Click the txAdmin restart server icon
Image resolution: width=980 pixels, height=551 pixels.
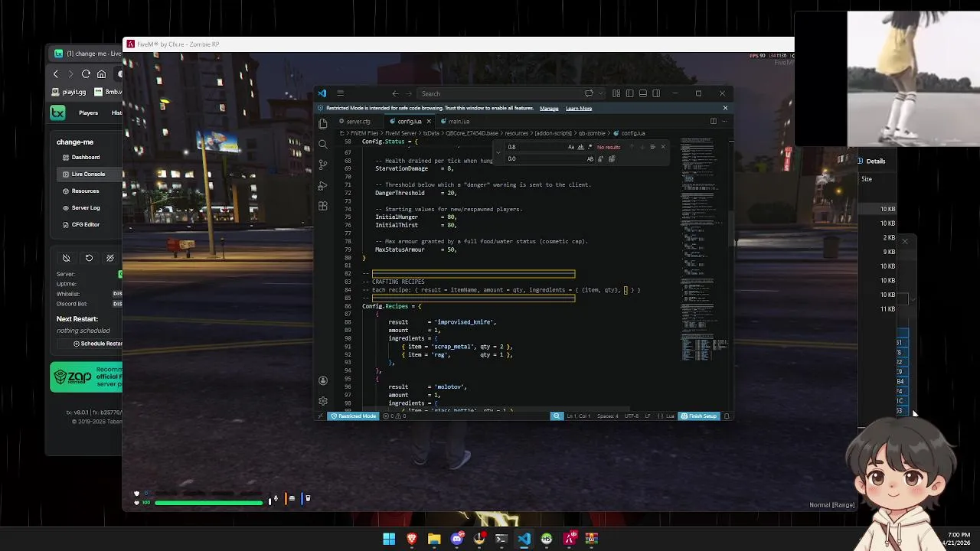coord(89,258)
